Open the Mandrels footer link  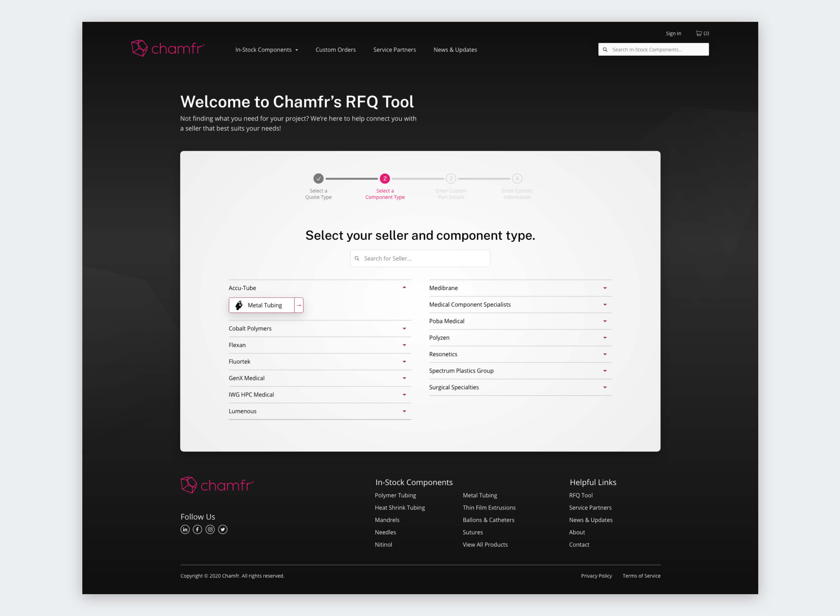point(387,520)
